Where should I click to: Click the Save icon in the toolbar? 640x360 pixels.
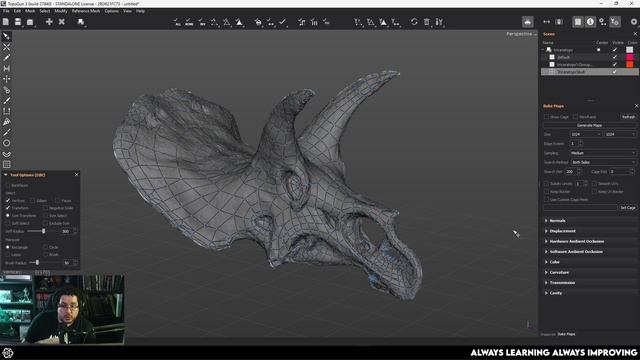tap(18, 22)
